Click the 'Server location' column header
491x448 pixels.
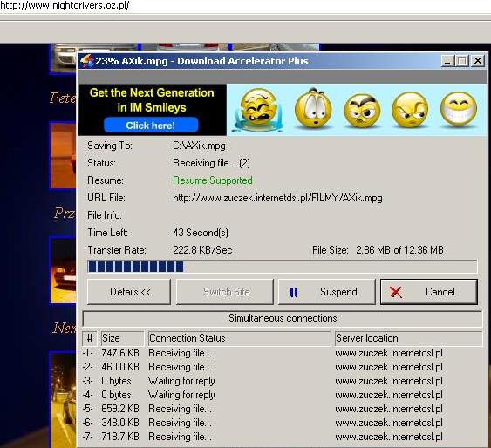coord(408,338)
